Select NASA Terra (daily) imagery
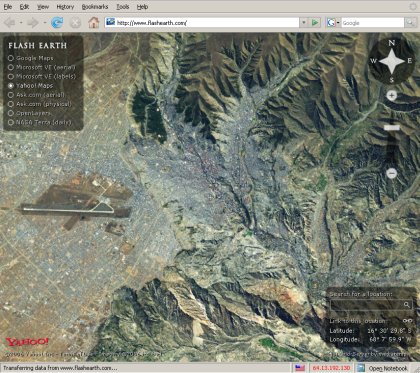The image size is (420, 373). [11, 122]
